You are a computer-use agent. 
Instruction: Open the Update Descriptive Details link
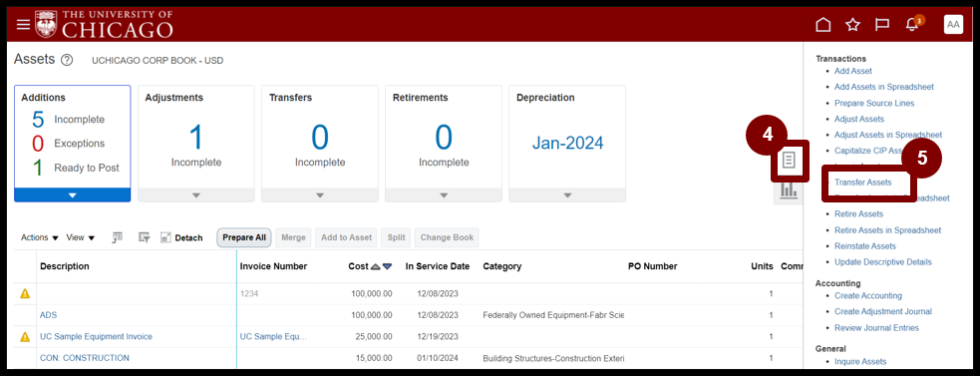coord(883,262)
